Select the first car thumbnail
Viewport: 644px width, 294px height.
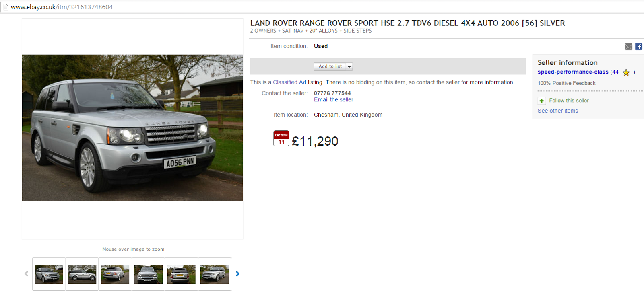point(49,274)
